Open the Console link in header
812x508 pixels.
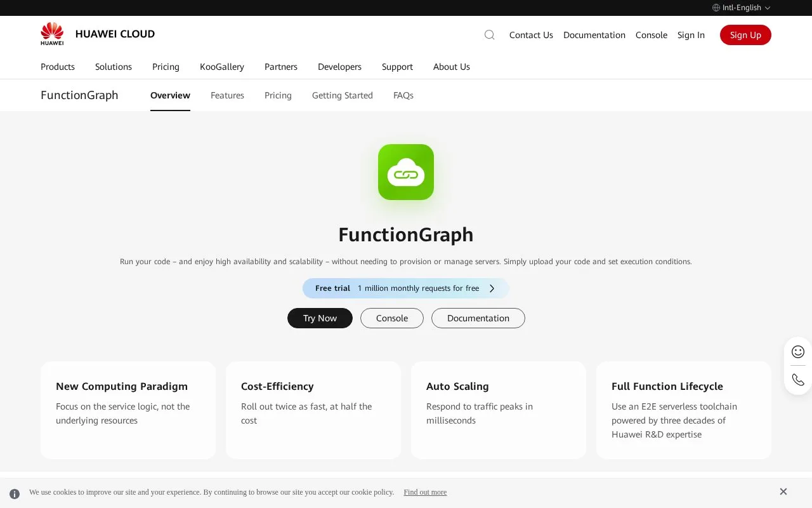652,35
